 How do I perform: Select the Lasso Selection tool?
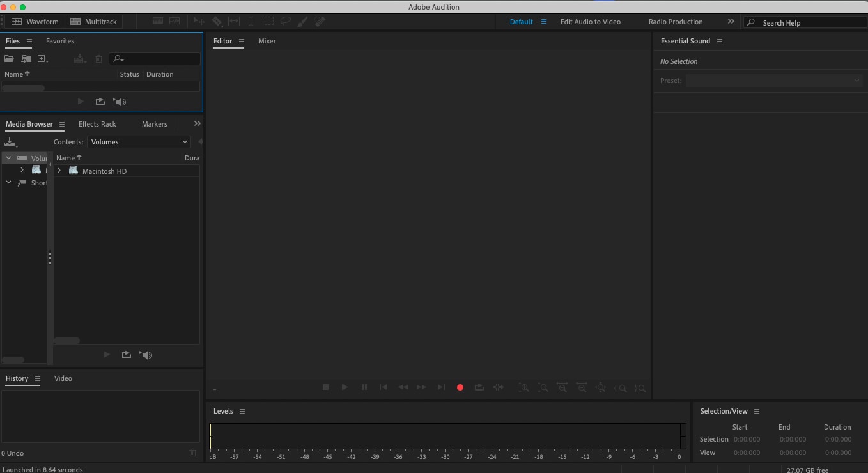[286, 22]
